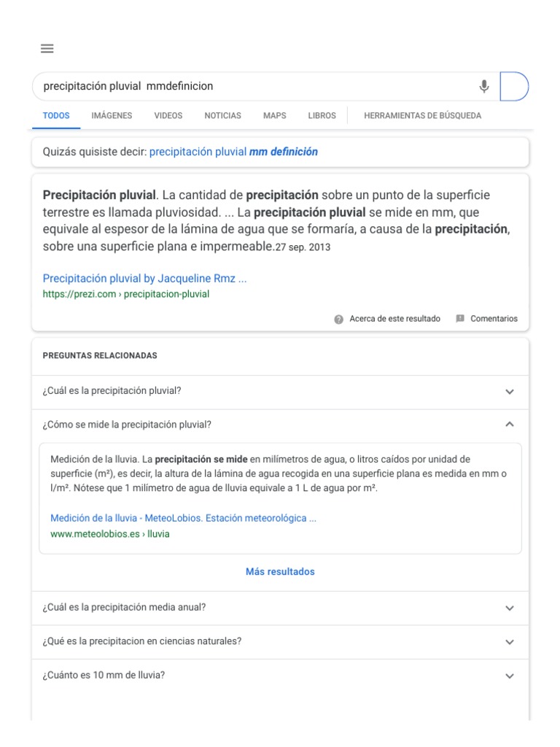This screenshot has height=747, width=560.
Task: Expand '¿Cuál es la precipitación media anual?'
Action: point(509,608)
